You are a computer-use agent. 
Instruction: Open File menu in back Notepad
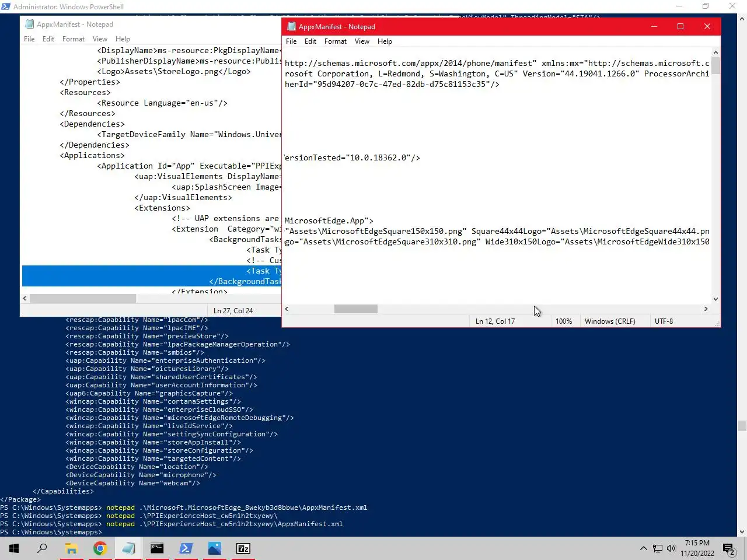[x=29, y=39]
